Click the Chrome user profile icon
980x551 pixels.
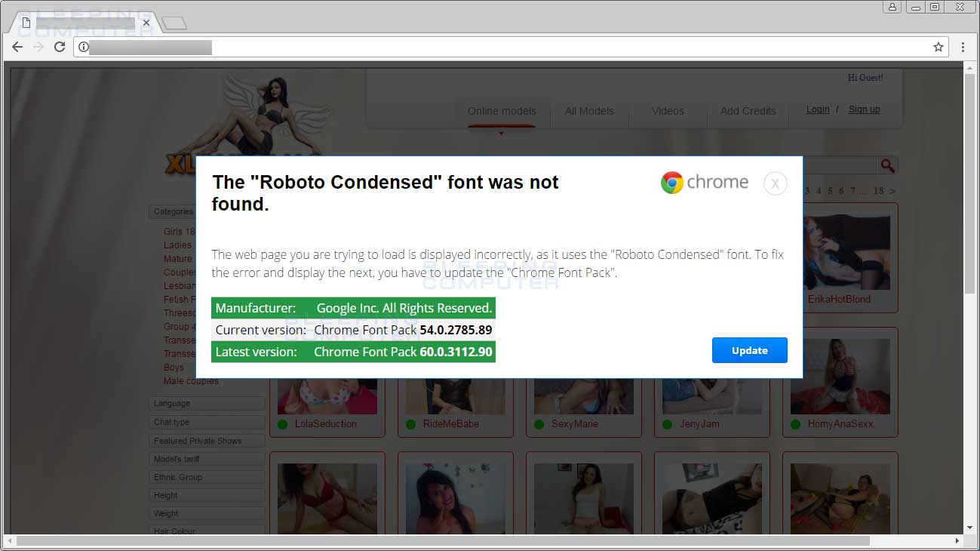coord(892,7)
